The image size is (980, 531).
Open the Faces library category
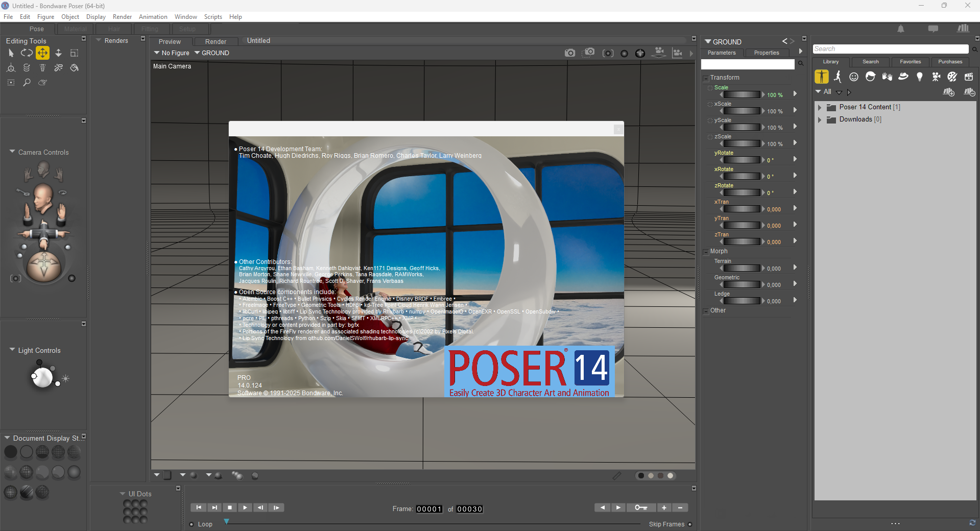(x=854, y=77)
